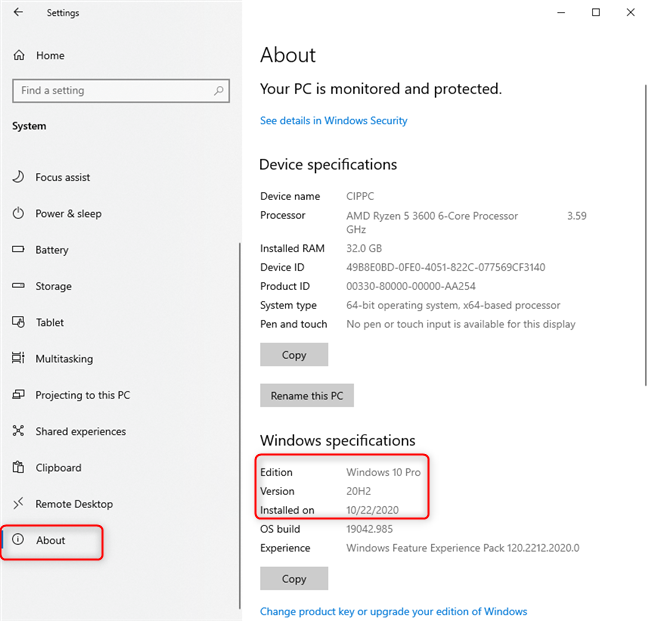Close the Settings window
The image size is (648, 621).
click(630, 12)
